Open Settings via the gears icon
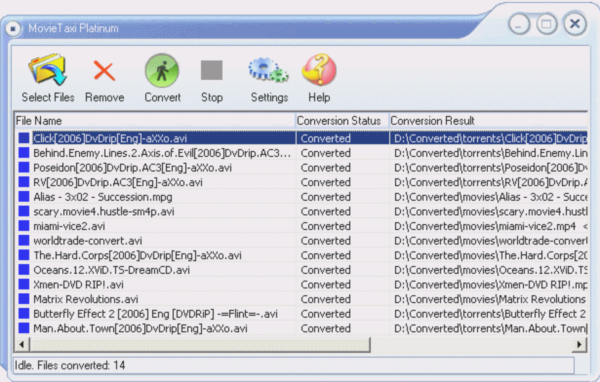Image resolution: width=600 pixels, height=382 pixels. click(x=269, y=70)
